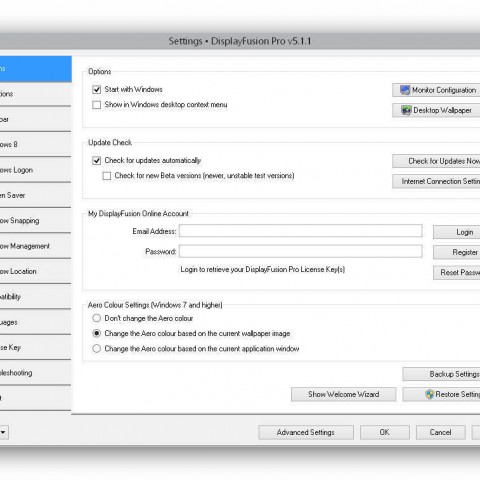Open the Languages tab

point(36,322)
